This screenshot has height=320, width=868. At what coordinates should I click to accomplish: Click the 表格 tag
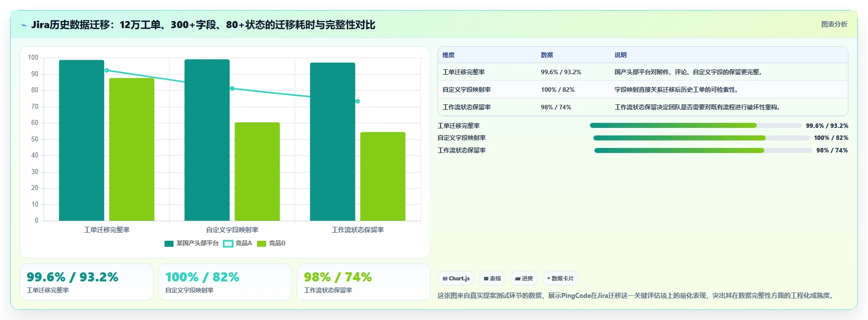tap(492, 278)
